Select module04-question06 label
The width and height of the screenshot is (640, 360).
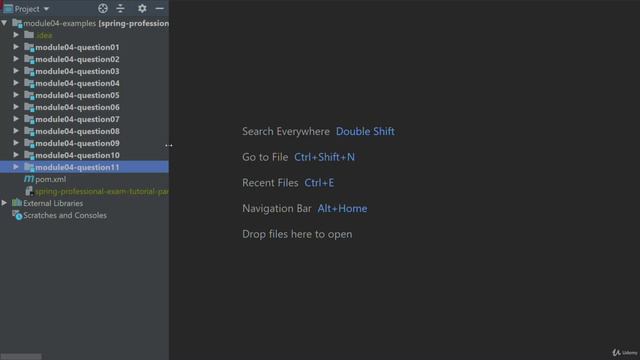77,107
